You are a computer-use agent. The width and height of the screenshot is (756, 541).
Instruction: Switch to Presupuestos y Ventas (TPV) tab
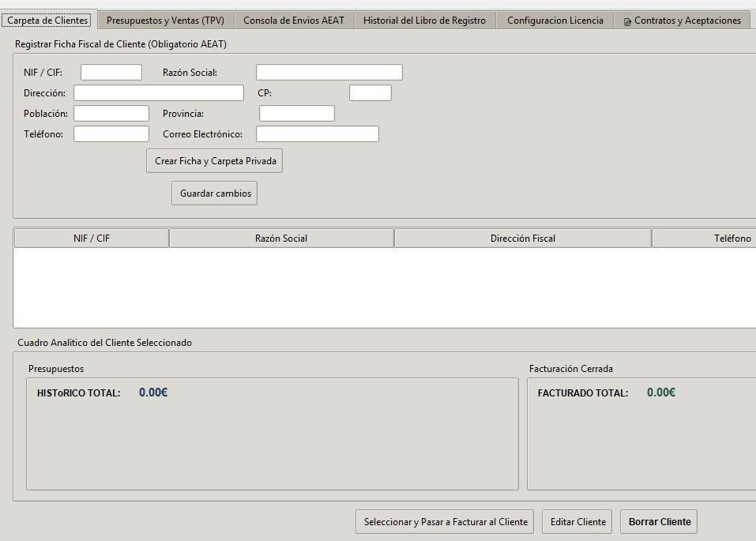click(x=165, y=21)
